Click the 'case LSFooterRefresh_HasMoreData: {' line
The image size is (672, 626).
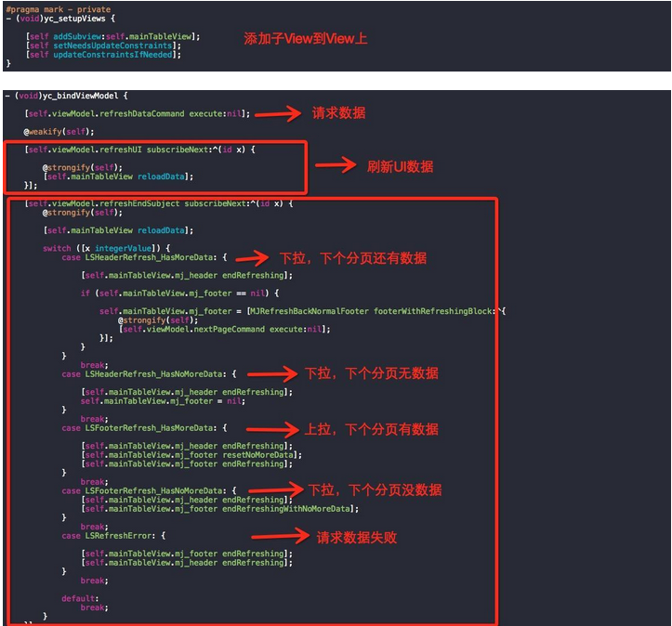coord(144,428)
